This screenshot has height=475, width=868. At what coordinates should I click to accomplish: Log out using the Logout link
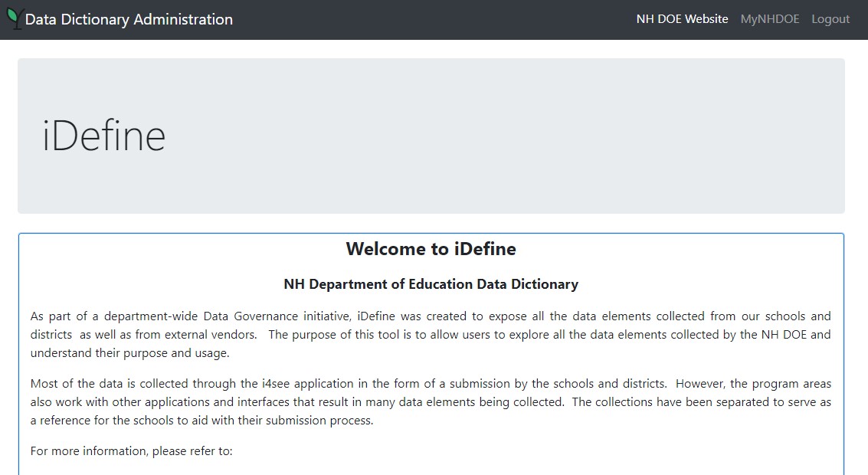830,19
